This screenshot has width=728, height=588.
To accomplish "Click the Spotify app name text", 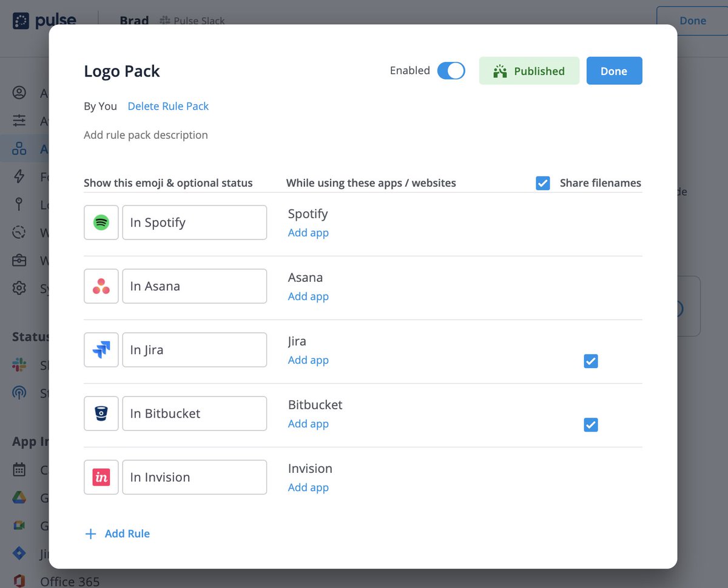I will tap(308, 214).
